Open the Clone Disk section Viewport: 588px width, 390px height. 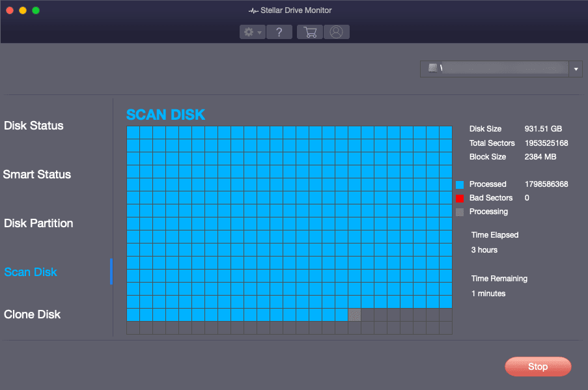click(x=32, y=314)
